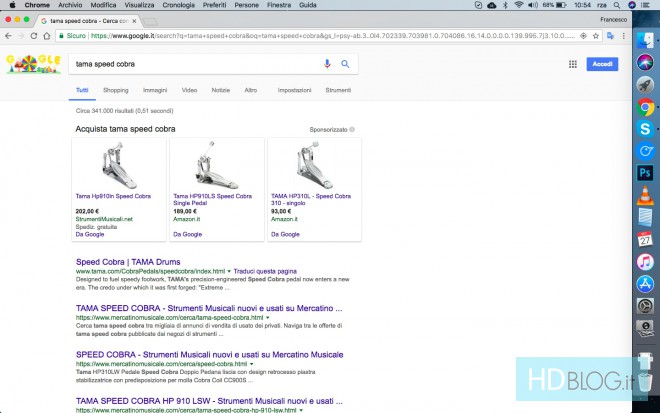Open Launchpad rocket icon in Dock
This screenshot has height=413, width=660.
click(x=645, y=84)
